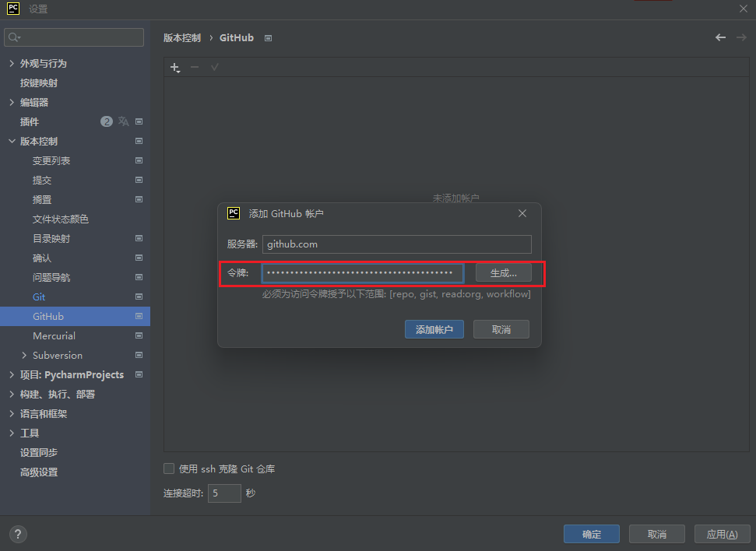This screenshot has height=551, width=756.
Task: Click the back navigation arrow
Action: point(720,37)
